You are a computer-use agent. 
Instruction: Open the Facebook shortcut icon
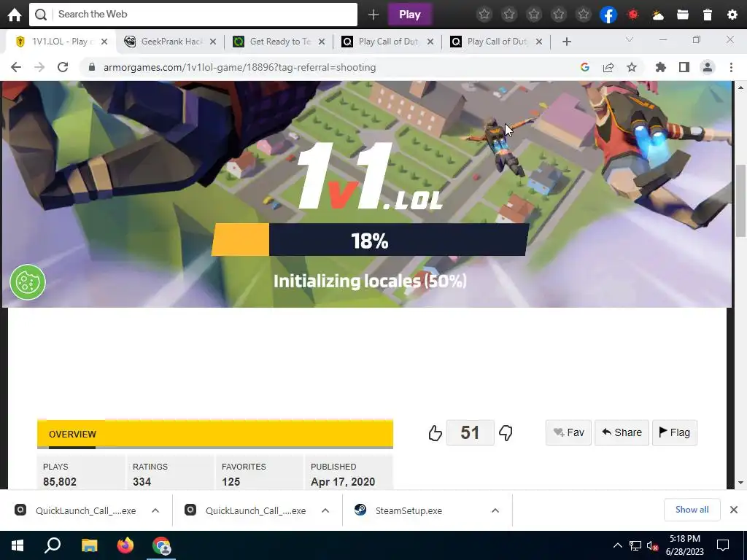[608, 15]
